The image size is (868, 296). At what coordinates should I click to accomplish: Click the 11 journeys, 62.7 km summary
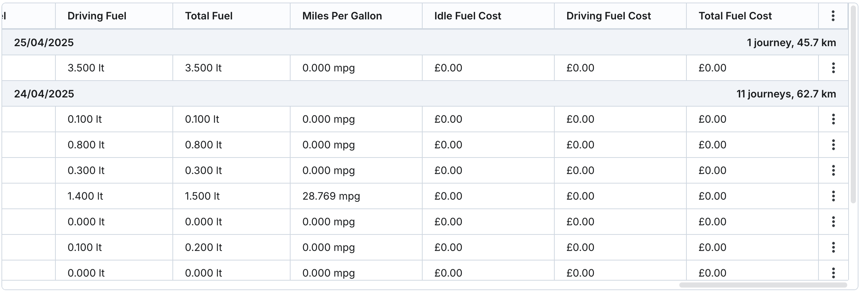(786, 94)
